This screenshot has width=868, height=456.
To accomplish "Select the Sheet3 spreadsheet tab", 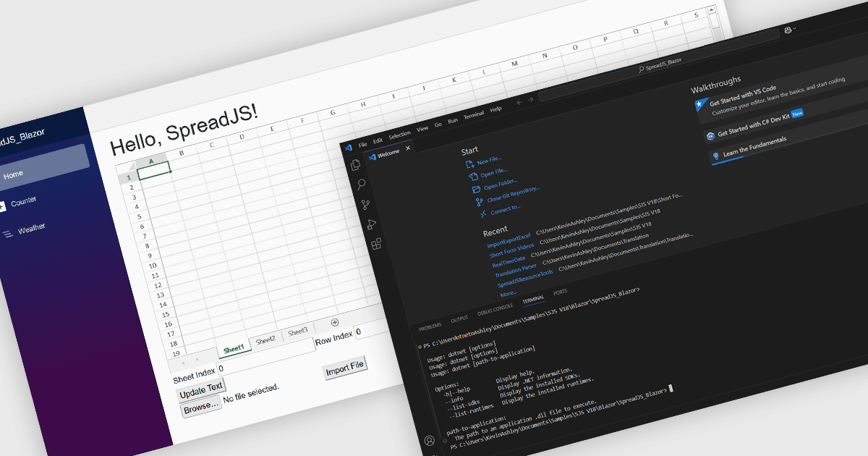I will (297, 332).
